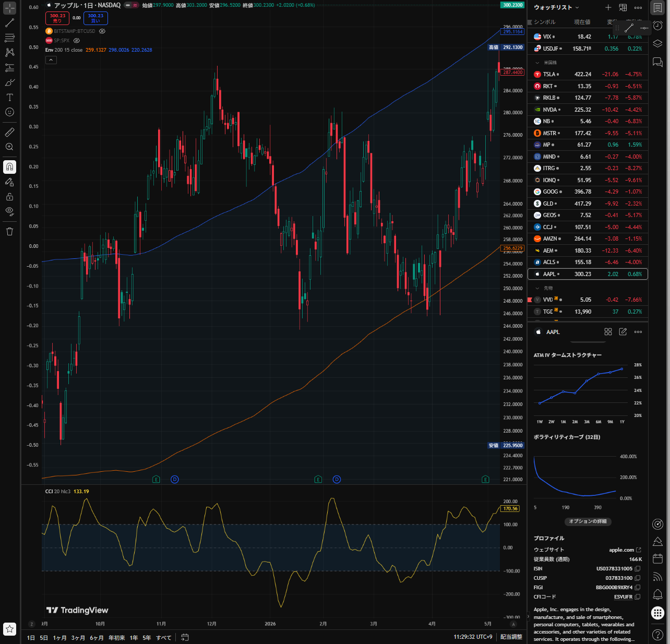This screenshot has height=644, width=670.
Task: Select NVDA row in the watchlist
Action: (588, 110)
